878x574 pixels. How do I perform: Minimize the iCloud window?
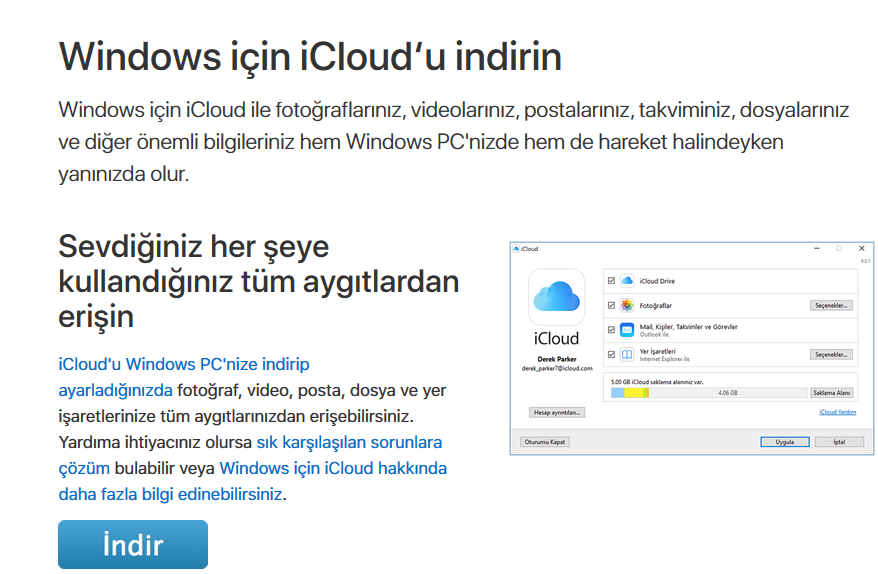click(x=817, y=249)
